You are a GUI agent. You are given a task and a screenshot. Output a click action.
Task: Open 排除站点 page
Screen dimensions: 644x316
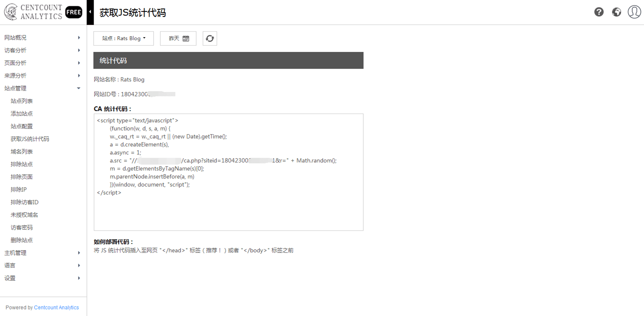coord(22,164)
